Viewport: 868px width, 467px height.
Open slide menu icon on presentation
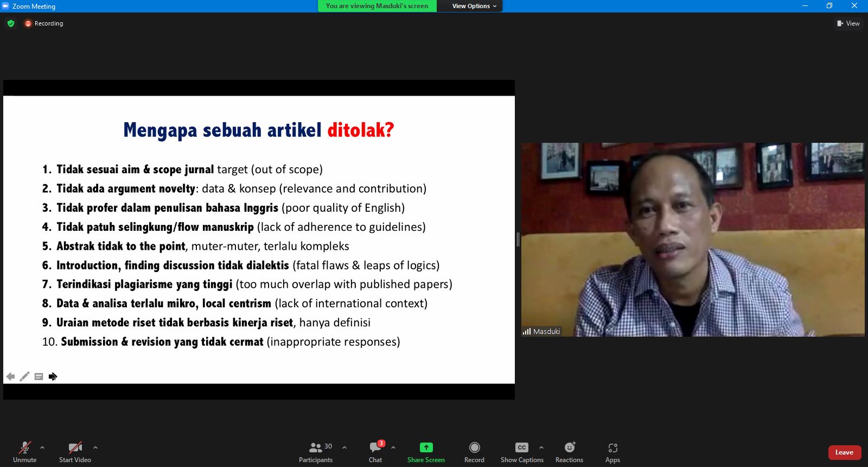pyautogui.click(x=39, y=376)
